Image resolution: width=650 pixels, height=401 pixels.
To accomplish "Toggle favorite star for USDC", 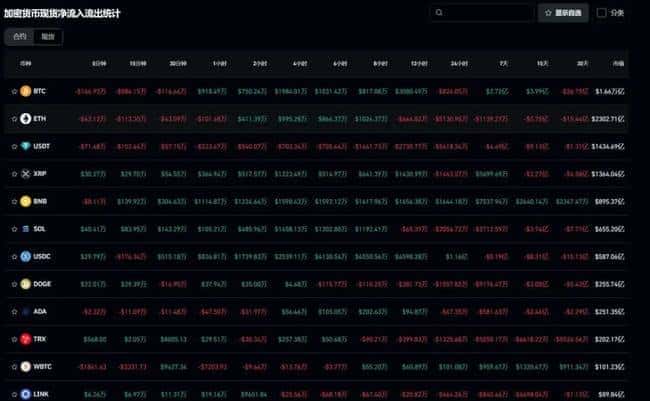I will 14,257.
